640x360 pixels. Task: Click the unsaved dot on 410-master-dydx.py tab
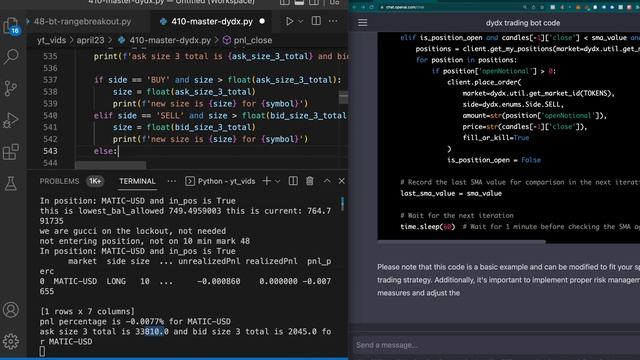(x=262, y=21)
